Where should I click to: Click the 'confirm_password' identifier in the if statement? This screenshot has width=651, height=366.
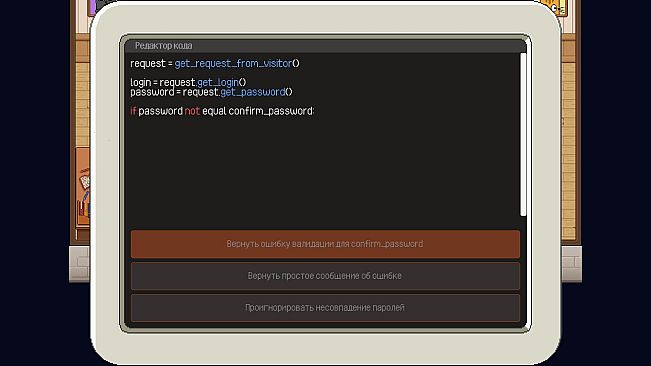click(x=270, y=111)
